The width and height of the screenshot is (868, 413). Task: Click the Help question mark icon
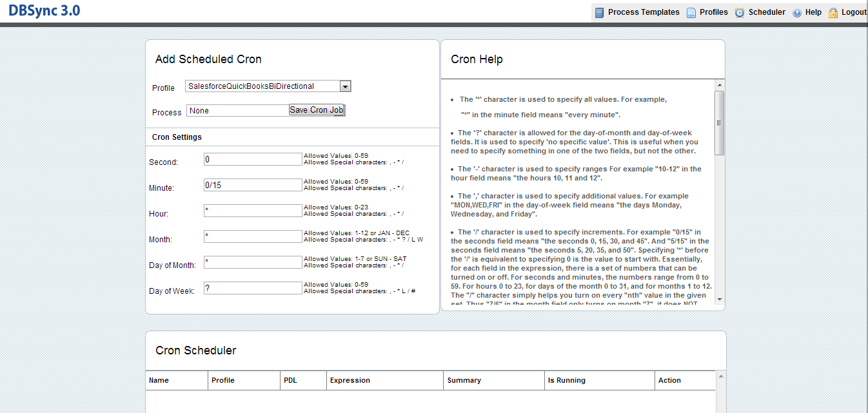point(797,12)
